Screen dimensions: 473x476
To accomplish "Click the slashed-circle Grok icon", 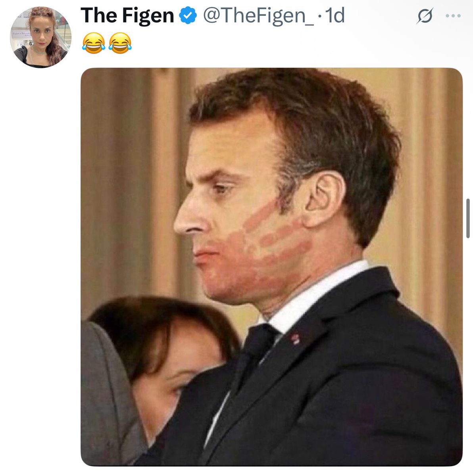I will 425,17.
